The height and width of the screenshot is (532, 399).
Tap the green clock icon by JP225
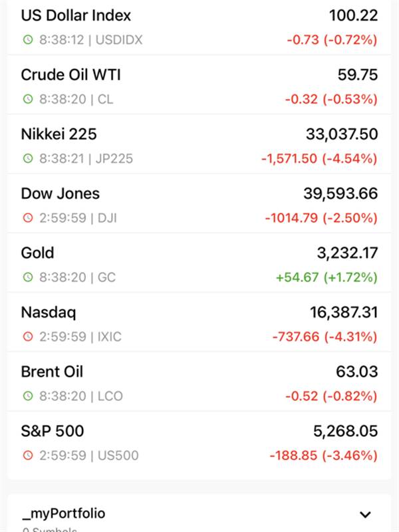click(x=28, y=158)
